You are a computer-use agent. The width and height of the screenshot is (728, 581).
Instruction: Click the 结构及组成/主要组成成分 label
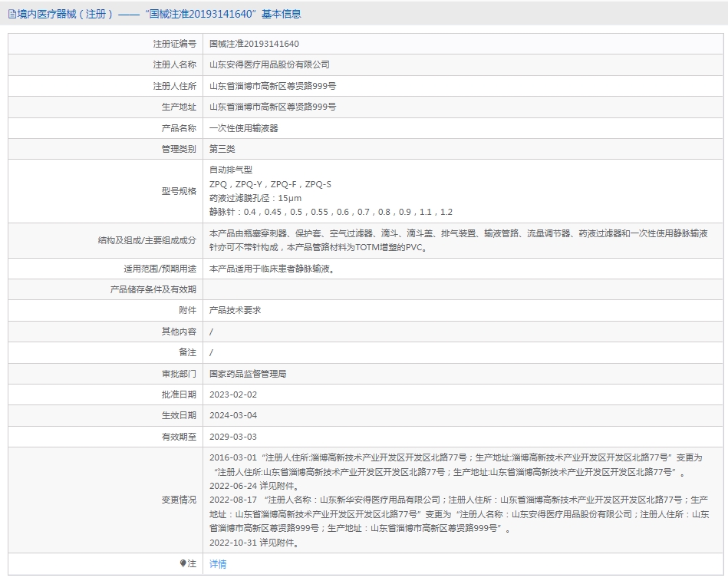click(147, 240)
